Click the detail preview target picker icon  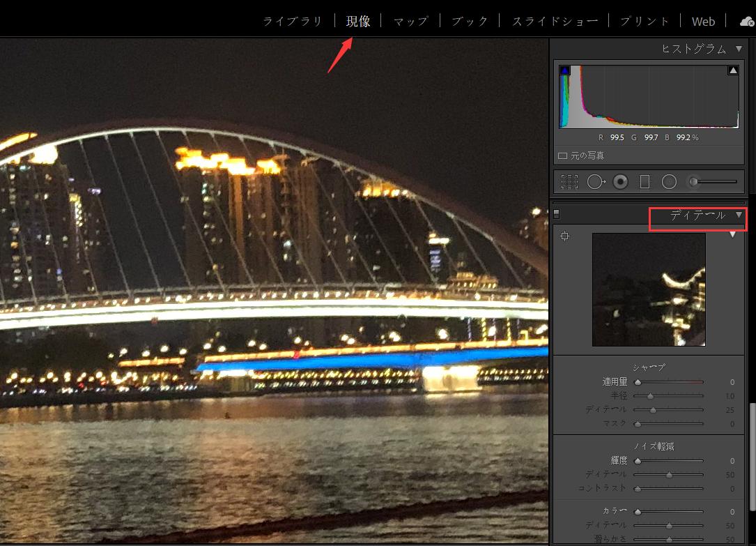click(565, 236)
